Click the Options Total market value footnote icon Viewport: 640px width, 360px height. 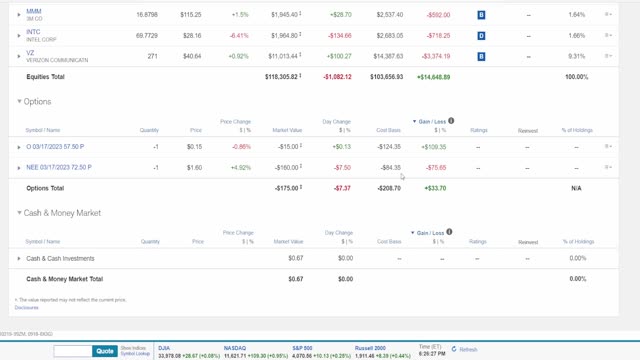(301, 187)
